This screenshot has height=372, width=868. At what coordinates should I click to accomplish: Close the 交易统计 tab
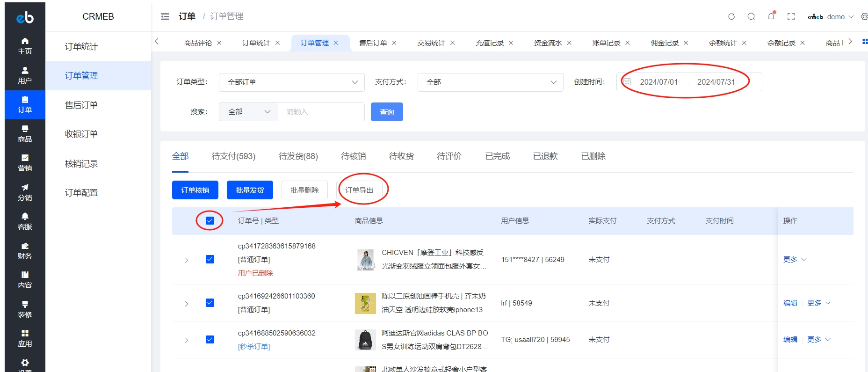(452, 43)
